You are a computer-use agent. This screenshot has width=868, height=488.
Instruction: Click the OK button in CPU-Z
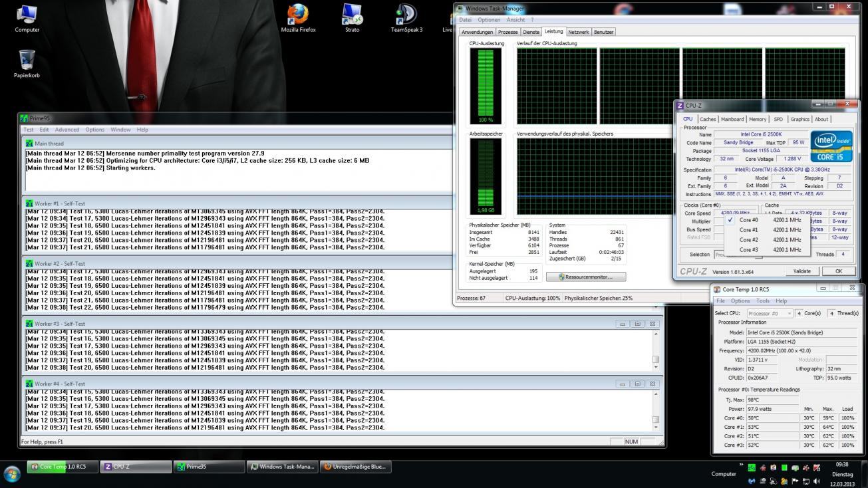click(839, 271)
